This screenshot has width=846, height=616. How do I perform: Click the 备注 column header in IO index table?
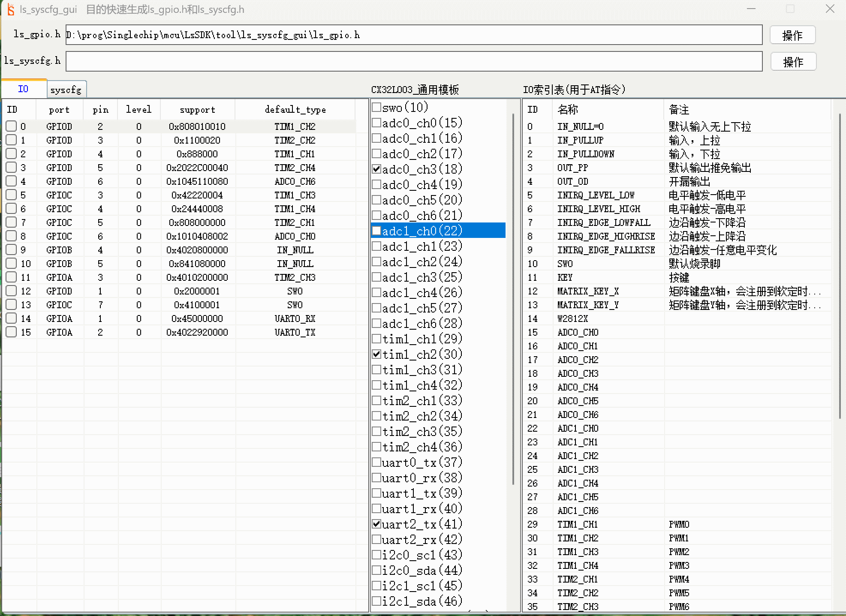(x=747, y=110)
